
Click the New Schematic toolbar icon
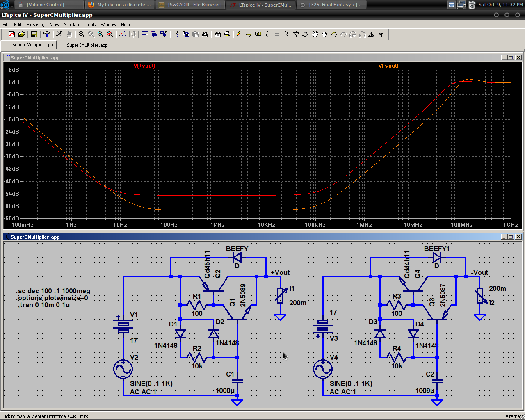click(x=12, y=34)
